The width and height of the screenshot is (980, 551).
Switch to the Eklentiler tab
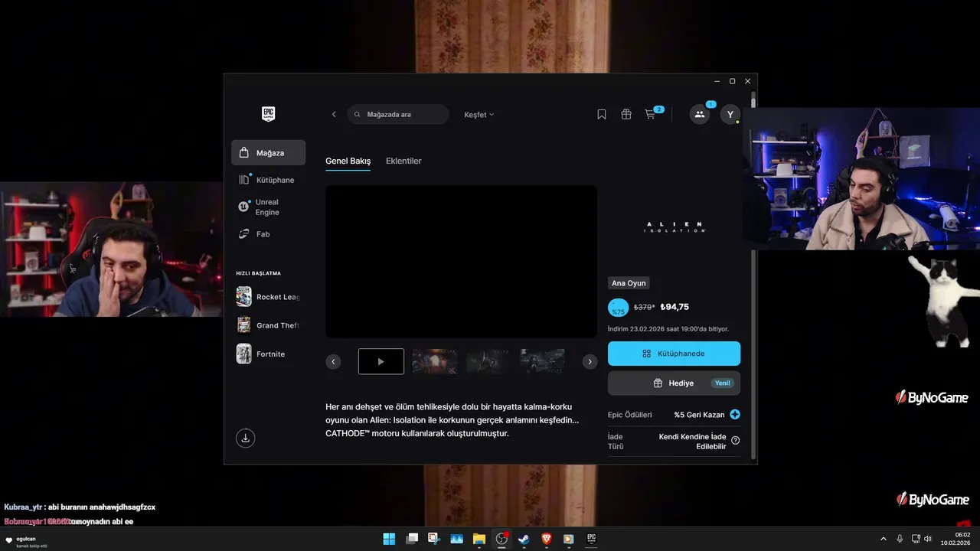[x=403, y=161]
